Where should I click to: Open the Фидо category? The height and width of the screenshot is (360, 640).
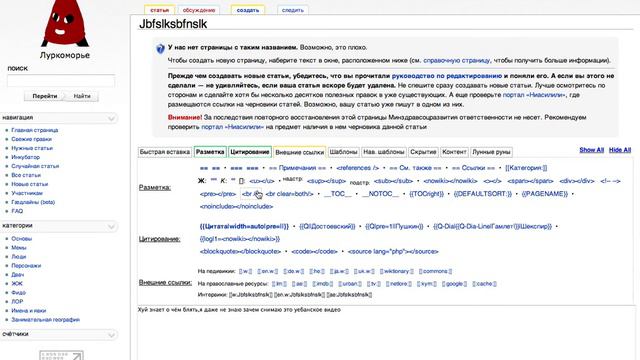coord(18,293)
